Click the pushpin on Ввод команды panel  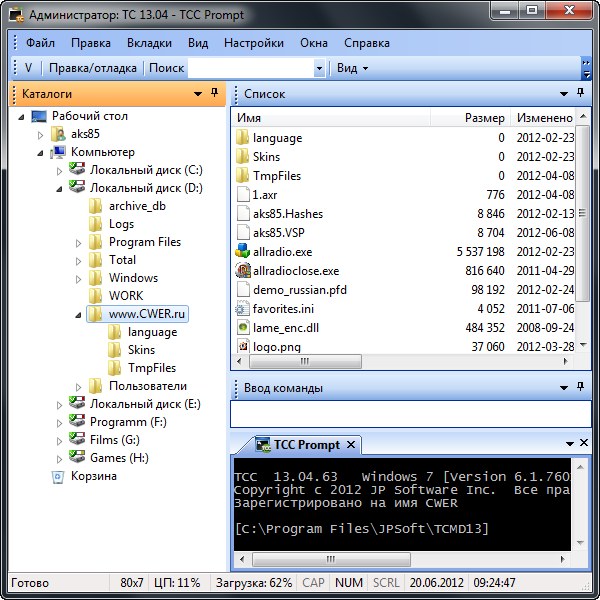point(580,387)
